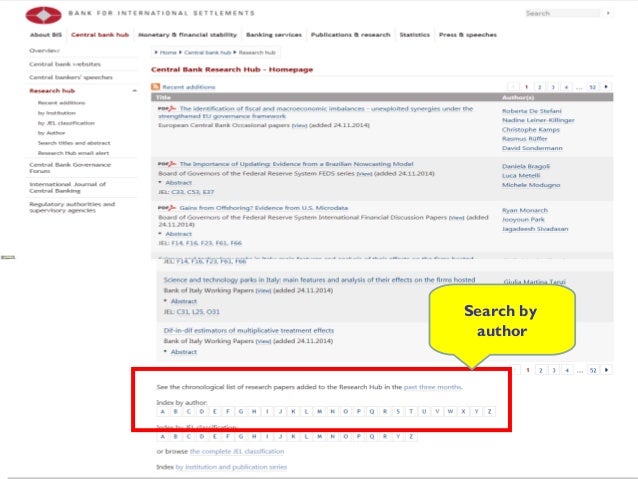Select Recent additions under Research hub
This screenshot has width=638, height=479.
point(61,103)
